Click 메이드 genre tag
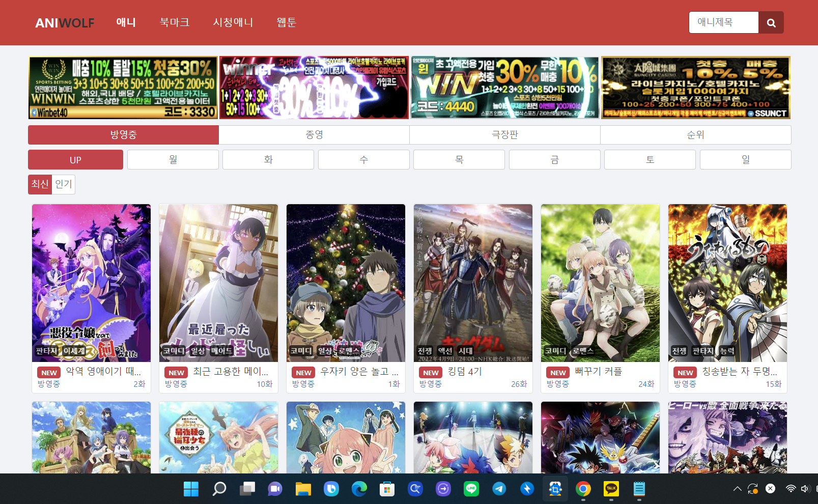Screen dimensions: 818x504 (221, 351)
